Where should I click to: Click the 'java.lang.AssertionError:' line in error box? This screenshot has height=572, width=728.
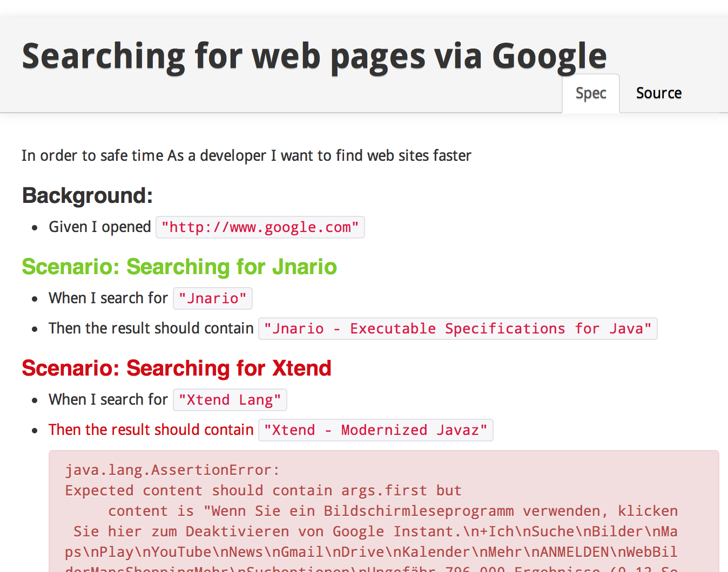[172, 470]
